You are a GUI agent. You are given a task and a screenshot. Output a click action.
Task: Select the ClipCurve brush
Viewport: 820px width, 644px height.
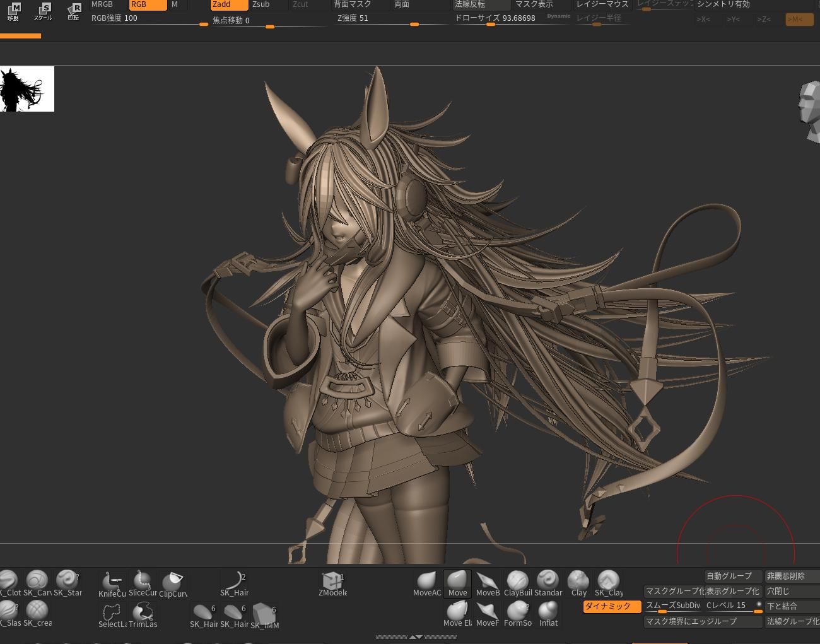pos(172,583)
